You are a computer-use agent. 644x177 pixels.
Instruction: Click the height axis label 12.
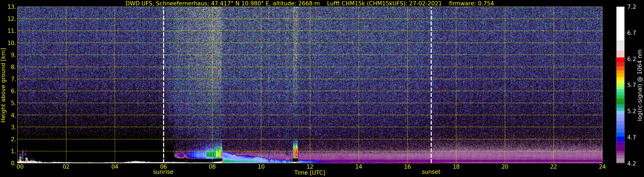tap(12, 19)
